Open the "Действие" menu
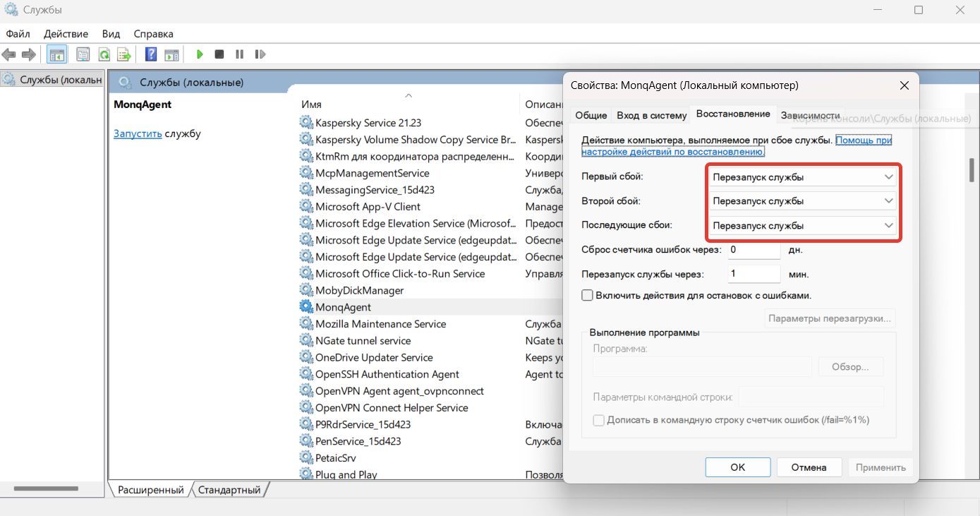 coord(66,34)
